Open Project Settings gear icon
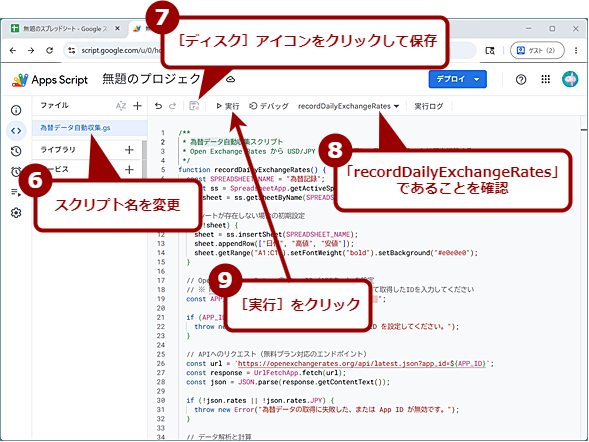The image size is (589, 442). pyautogui.click(x=16, y=213)
